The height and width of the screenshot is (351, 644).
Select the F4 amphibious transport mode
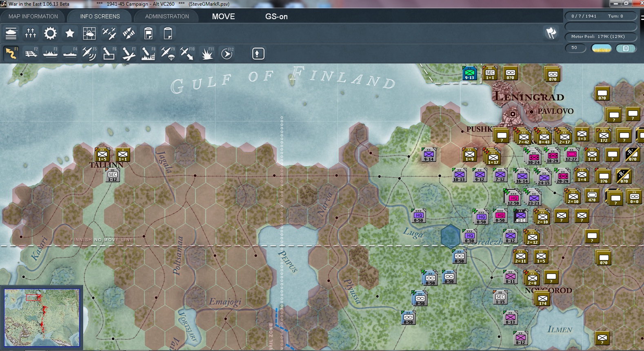(70, 53)
